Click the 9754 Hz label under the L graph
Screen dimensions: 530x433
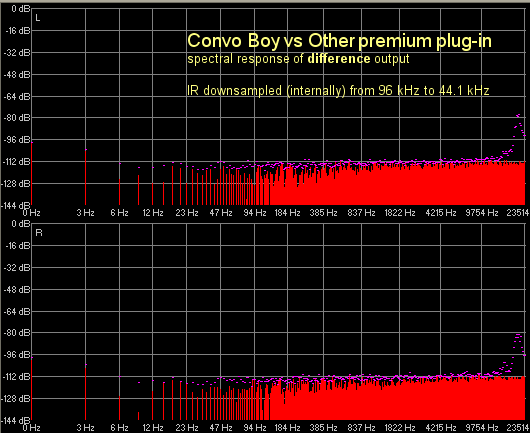482,213
